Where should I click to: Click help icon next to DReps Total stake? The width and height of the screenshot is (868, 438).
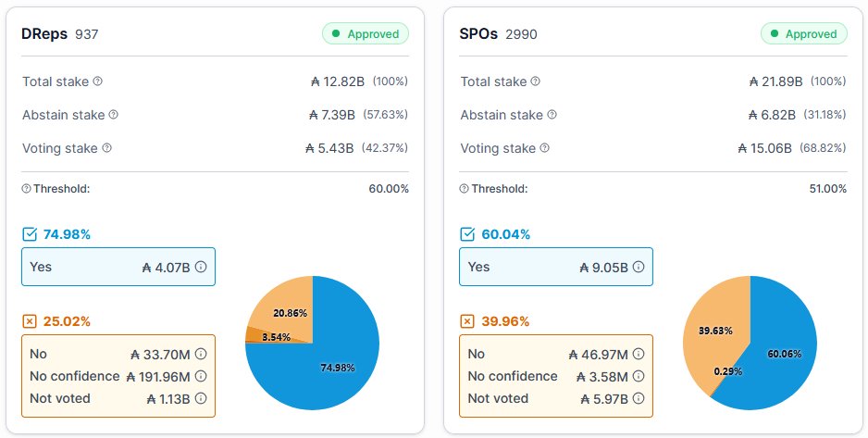pyautogui.click(x=97, y=81)
